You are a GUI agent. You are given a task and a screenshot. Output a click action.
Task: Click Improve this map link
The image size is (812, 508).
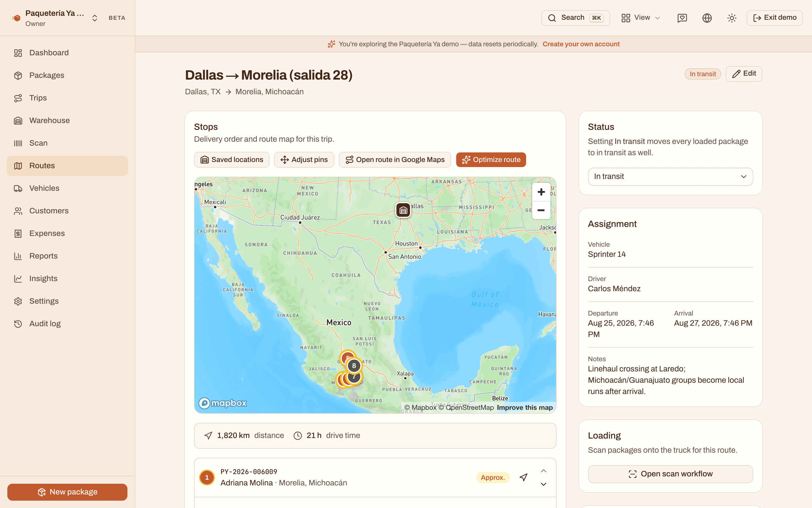point(524,408)
